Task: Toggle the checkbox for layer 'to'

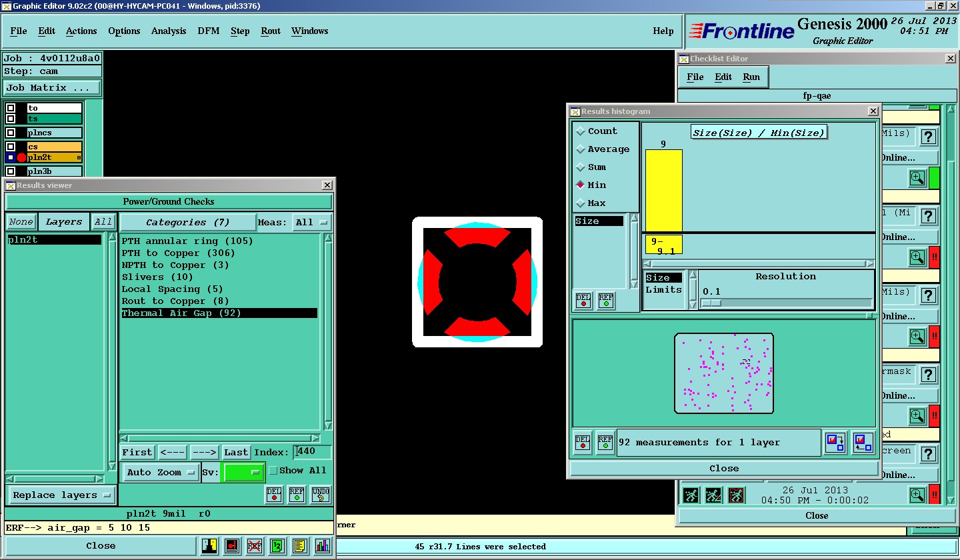Action: pos(11,108)
